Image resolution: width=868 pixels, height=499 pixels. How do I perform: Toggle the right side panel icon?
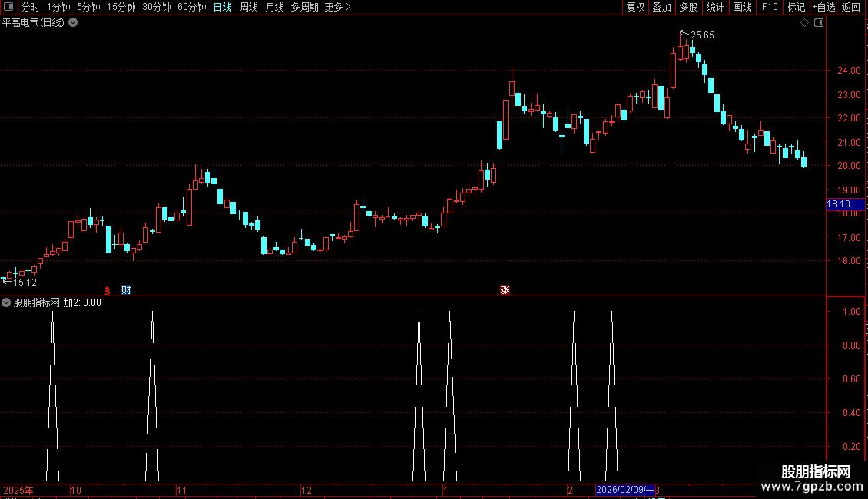(x=819, y=23)
